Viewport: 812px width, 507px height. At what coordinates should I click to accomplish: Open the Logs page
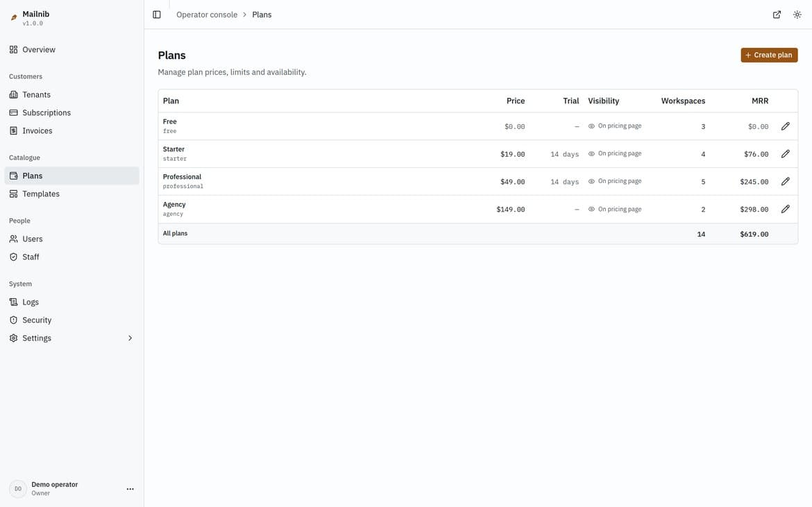[x=72, y=302]
